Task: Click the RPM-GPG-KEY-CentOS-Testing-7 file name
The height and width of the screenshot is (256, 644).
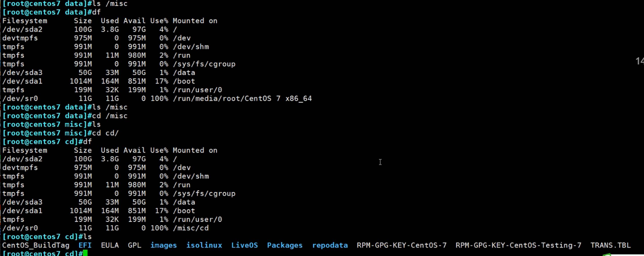Action: click(518, 245)
